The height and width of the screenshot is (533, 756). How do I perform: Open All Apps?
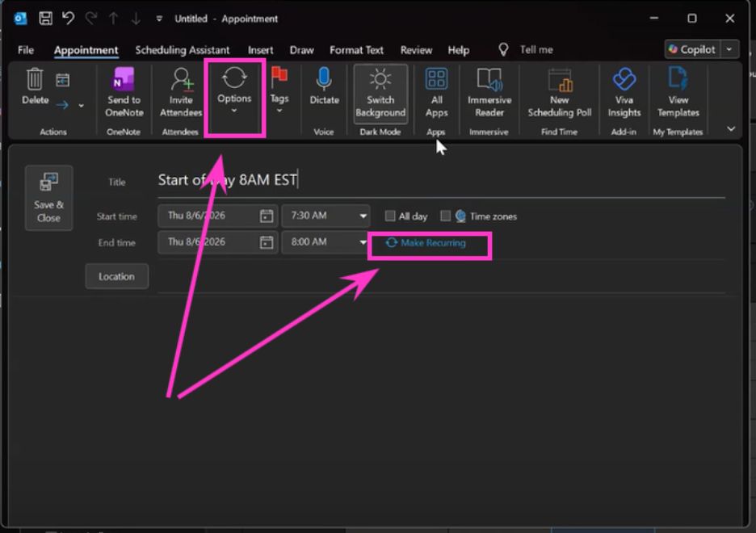click(436, 93)
